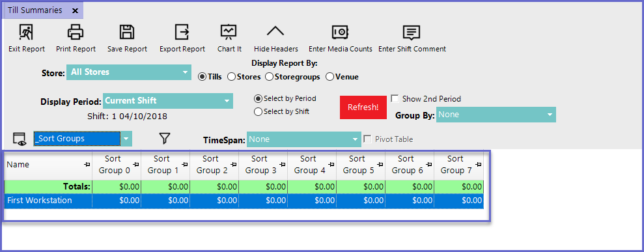
Task: Click the Save Report floppy icon
Action: [127, 32]
